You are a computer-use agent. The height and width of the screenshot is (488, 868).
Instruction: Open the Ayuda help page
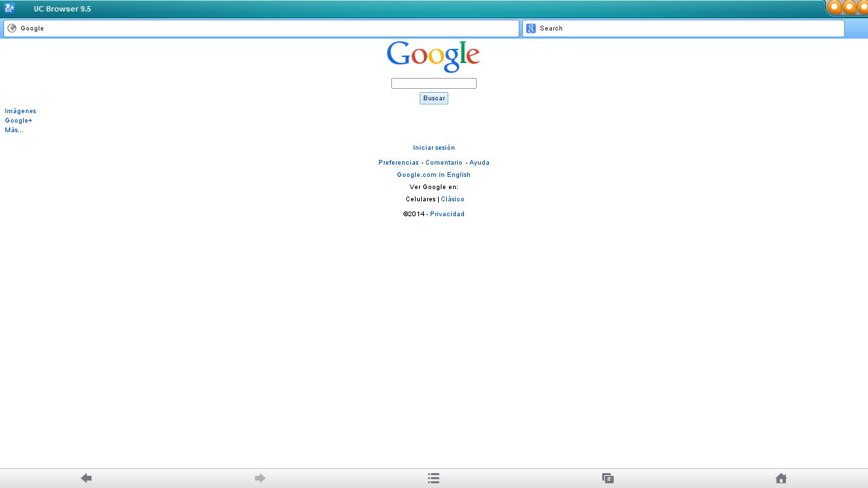pos(479,162)
